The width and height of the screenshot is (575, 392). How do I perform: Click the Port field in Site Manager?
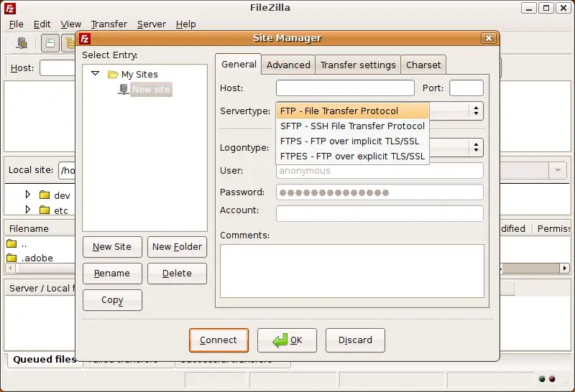466,88
